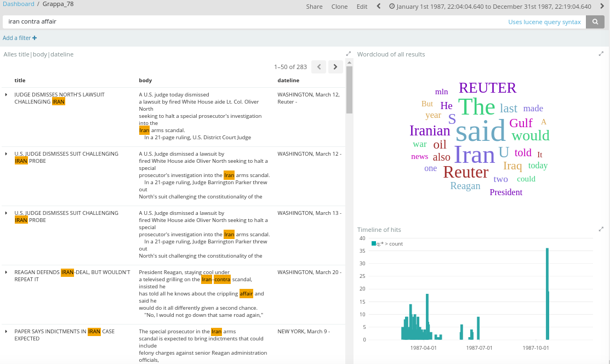Screen dimensions: 610x364
Task: Toggle the 'q:* > count' legend swatch
Action: [373, 244]
